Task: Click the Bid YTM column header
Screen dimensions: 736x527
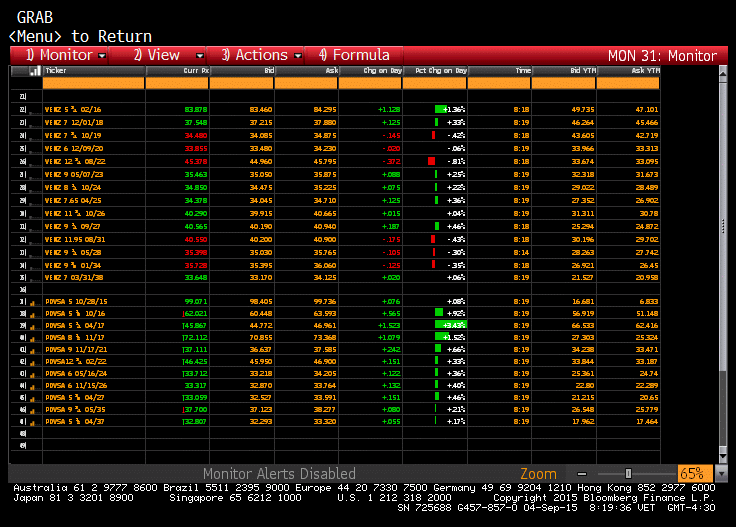Action: (x=564, y=71)
